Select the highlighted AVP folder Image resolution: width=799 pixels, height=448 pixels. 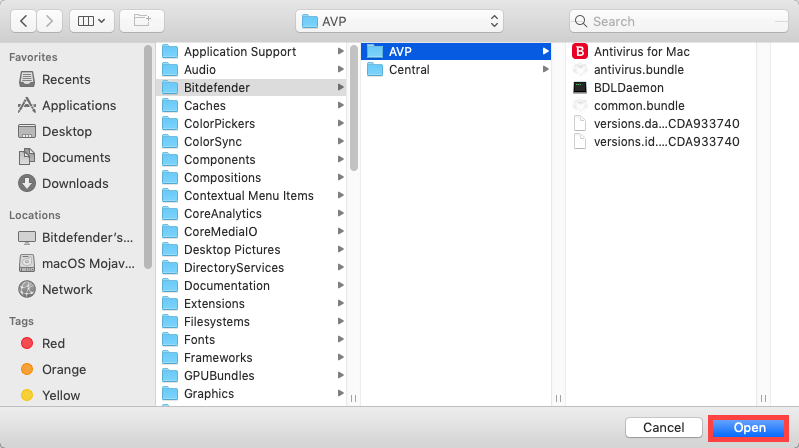[456, 51]
